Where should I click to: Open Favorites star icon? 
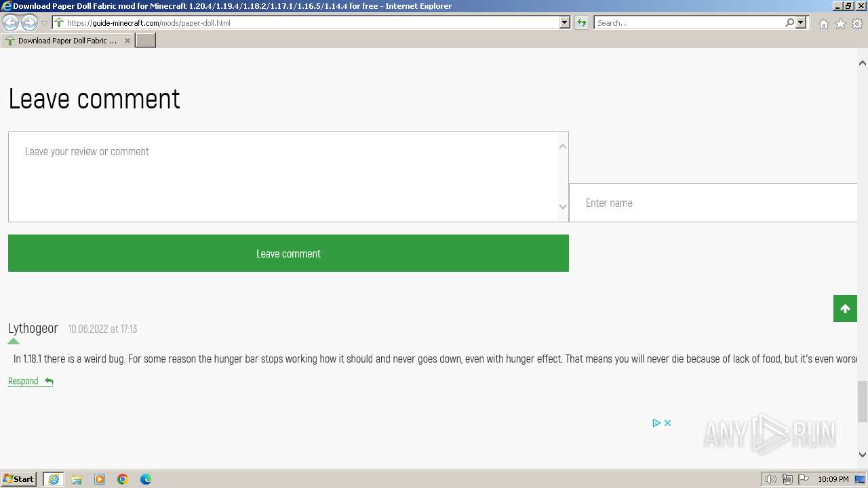(840, 24)
